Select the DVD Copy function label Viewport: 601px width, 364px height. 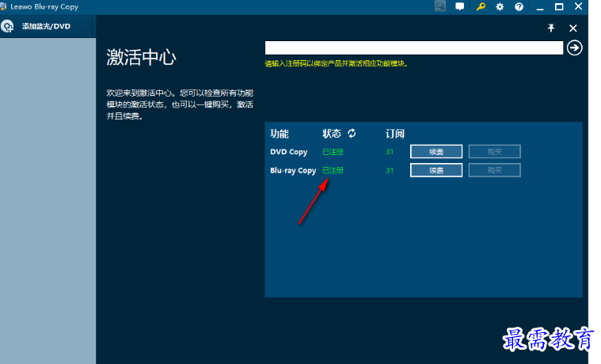click(288, 152)
